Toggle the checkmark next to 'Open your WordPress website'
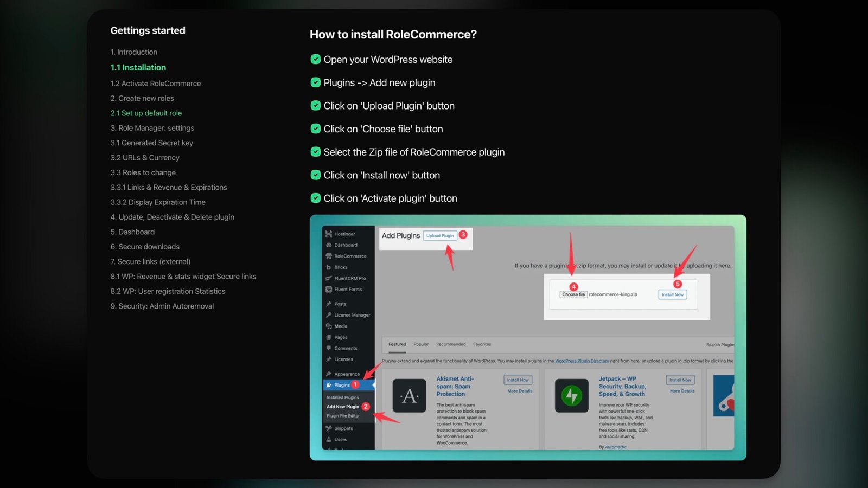 (x=316, y=59)
